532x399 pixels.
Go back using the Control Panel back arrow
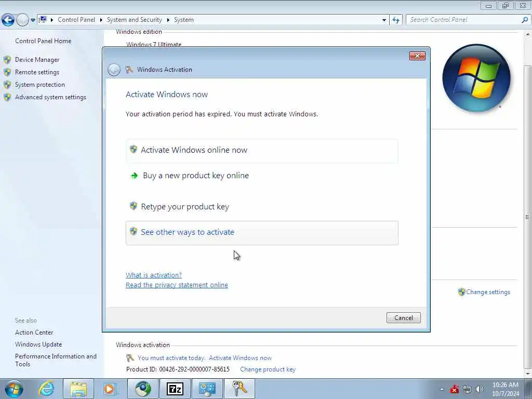point(8,20)
